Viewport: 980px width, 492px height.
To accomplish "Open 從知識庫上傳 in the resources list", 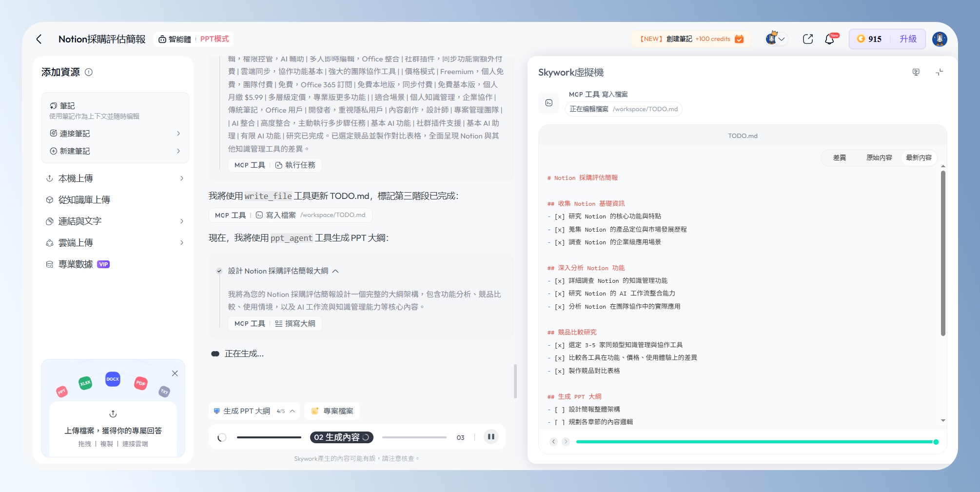I will click(x=84, y=200).
